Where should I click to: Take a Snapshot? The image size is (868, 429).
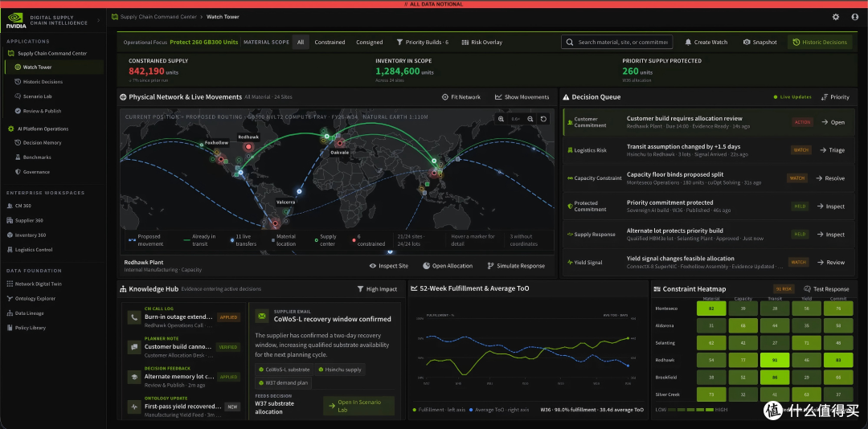(x=760, y=42)
